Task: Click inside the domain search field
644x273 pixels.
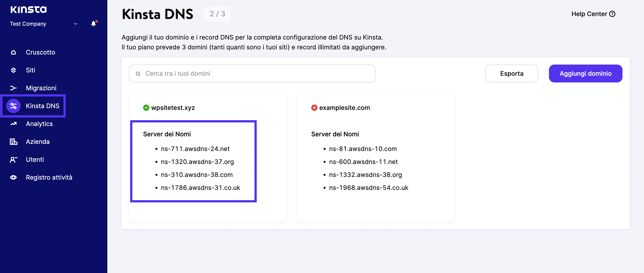Action: [x=250, y=73]
